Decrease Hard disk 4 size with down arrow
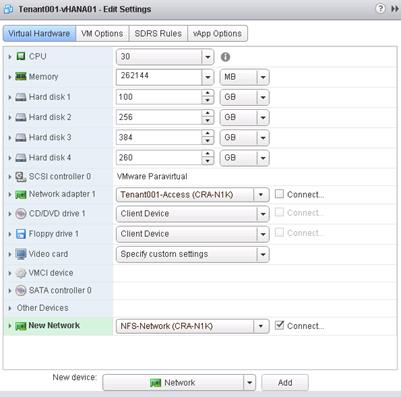Image resolution: width=401 pixels, height=397 pixels. click(x=208, y=161)
